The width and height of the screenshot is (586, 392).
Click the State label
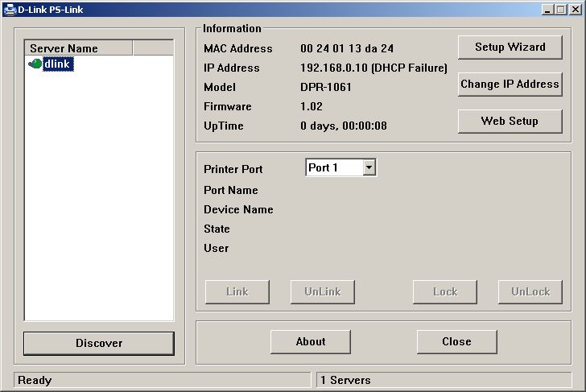tap(217, 229)
